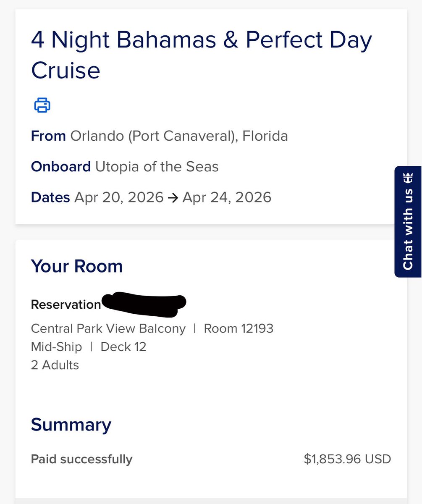Select the 4 Night Bahamas cruise title
Screen dimensions: 422x504
click(x=202, y=55)
